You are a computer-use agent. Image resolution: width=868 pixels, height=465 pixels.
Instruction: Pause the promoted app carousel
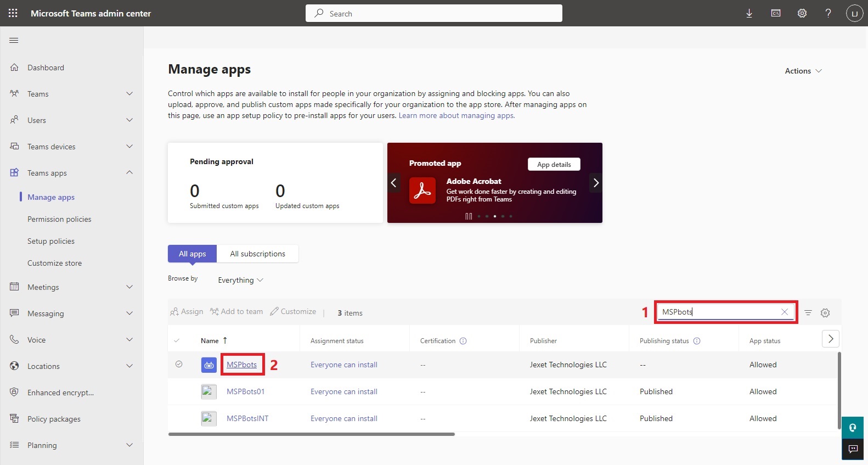pyautogui.click(x=469, y=216)
